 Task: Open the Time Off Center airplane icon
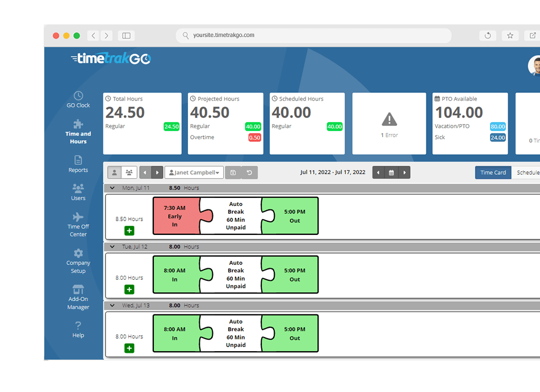[78, 217]
